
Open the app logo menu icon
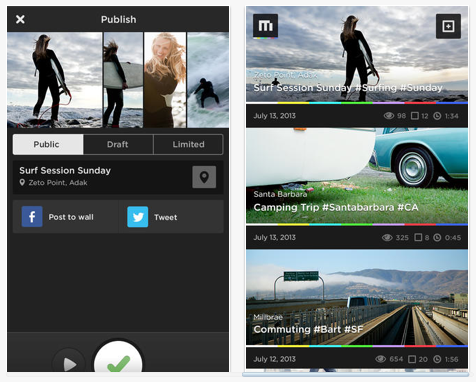tap(265, 26)
